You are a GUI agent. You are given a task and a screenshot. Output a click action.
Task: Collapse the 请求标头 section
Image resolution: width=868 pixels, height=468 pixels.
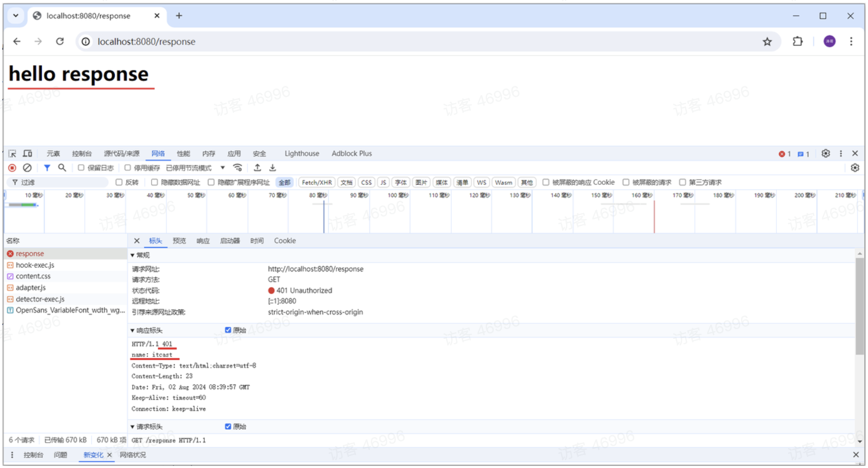point(133,427)
